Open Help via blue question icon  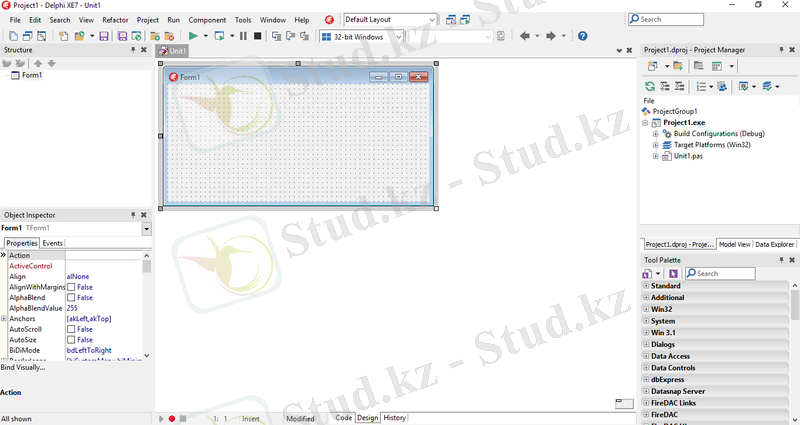tap(583, 36)
